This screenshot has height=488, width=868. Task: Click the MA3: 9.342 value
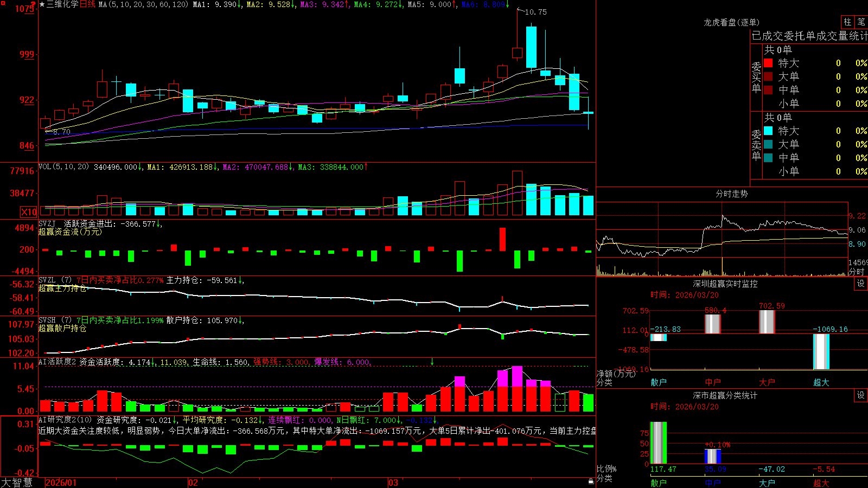(x=324, y=4)
